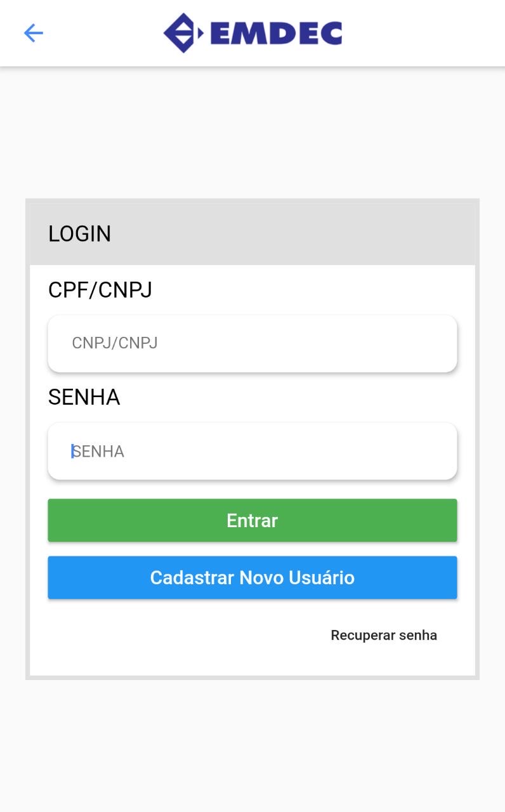This screenshot has height=812, width=505.
Task: Click the EMDEC diamond logo emblem
Action: 183,33
